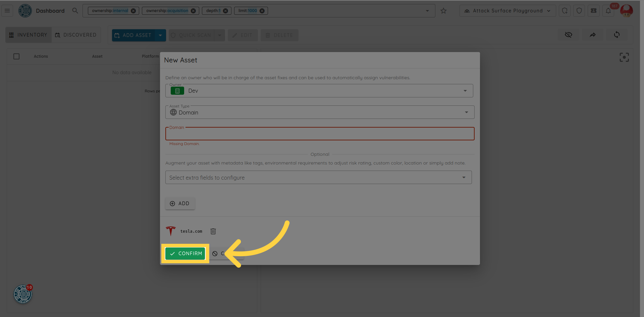Open the assistant chat bubble
Image resolution: width=644 pixels, height=317 pixels.
point(23,294)
